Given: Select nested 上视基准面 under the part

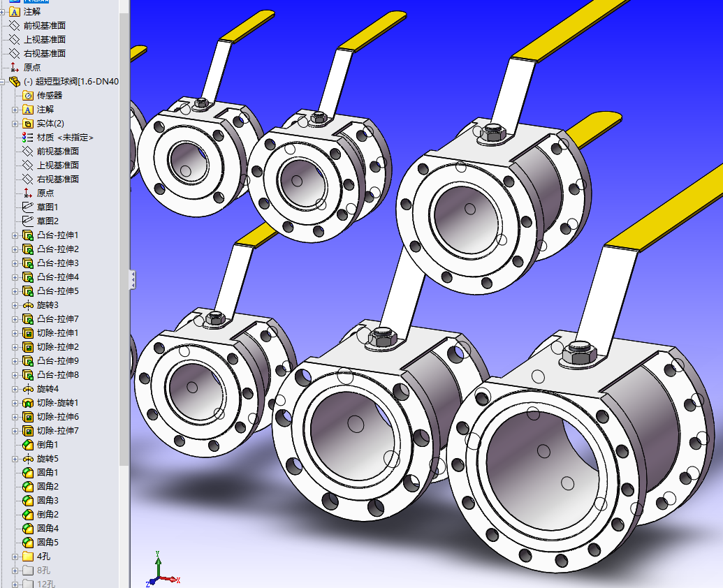Looking at the screenshot, I should (58, 165).
